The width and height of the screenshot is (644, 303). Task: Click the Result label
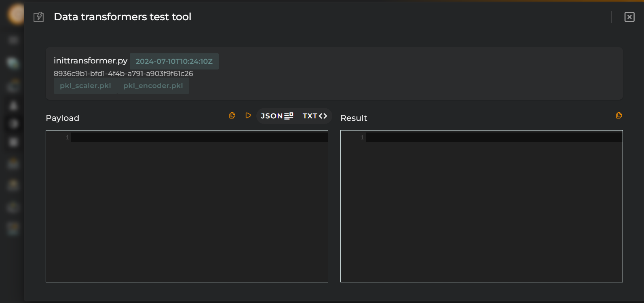[354, 118]
